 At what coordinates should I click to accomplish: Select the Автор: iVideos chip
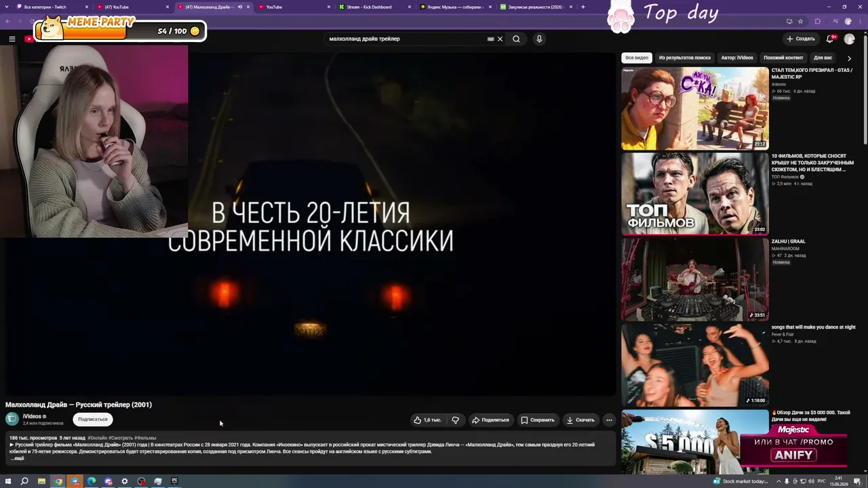point(737,58)
